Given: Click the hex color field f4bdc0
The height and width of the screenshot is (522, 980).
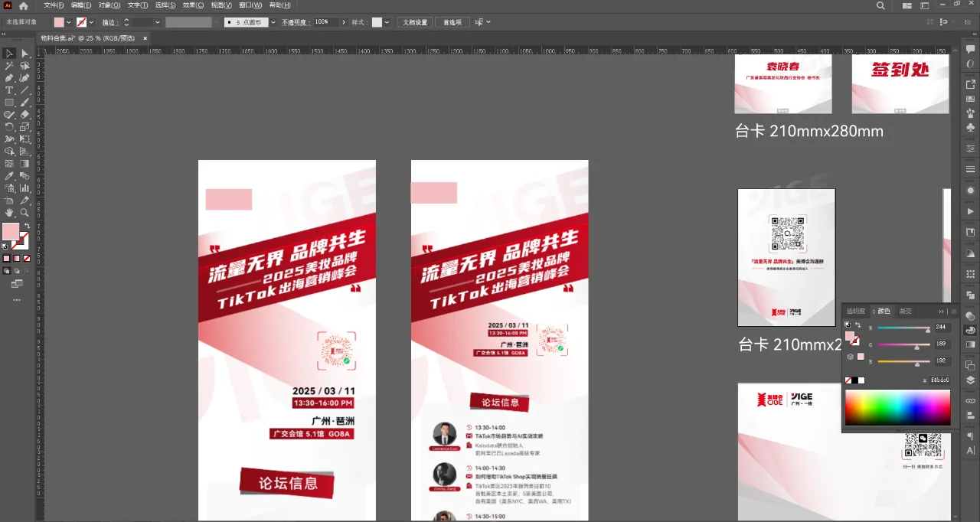Looking at the screenshot, I should 939,380.
